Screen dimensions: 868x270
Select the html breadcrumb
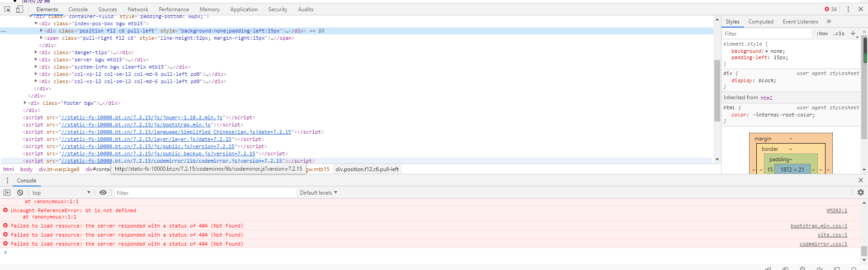point(9,169)
